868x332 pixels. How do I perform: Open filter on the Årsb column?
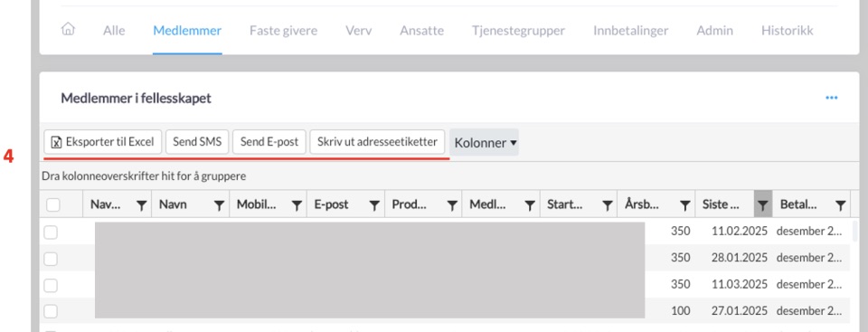[x=685, y=205]
